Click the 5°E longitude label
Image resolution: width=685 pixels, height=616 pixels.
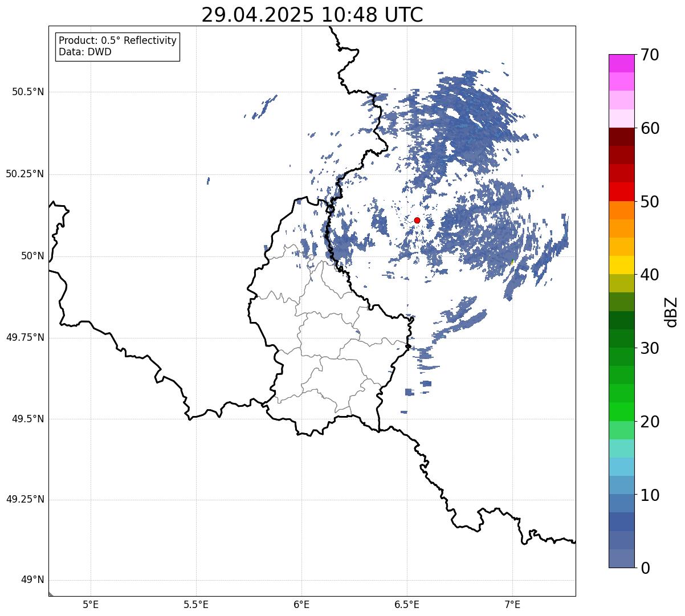[91, 605]
